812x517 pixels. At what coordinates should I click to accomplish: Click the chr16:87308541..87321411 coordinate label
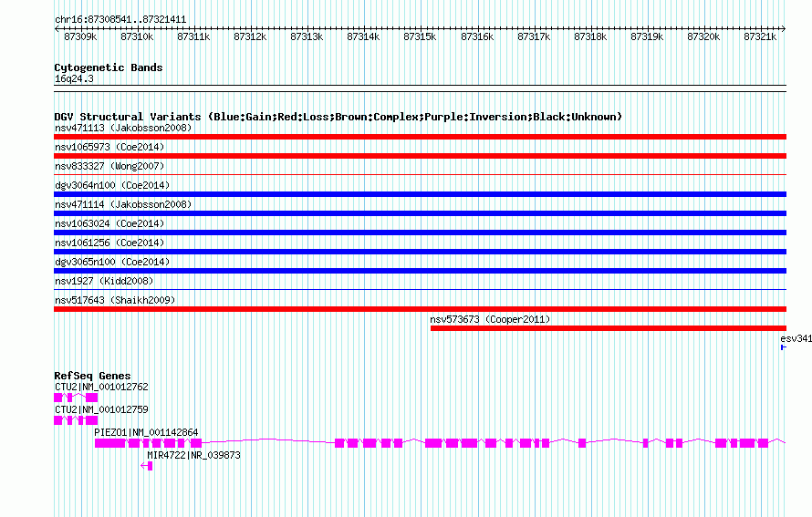pyautogui.click(x=120, y=20)
